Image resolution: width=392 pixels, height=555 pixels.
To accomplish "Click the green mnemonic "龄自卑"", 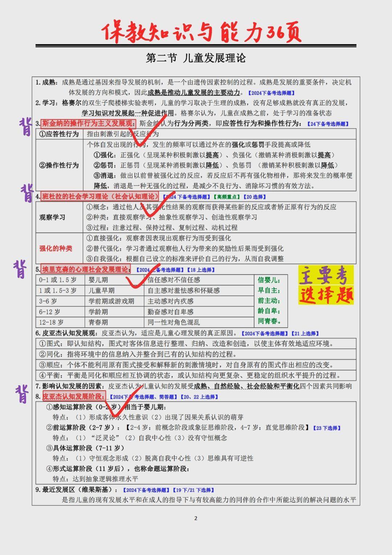I will [x=268, y=311].
